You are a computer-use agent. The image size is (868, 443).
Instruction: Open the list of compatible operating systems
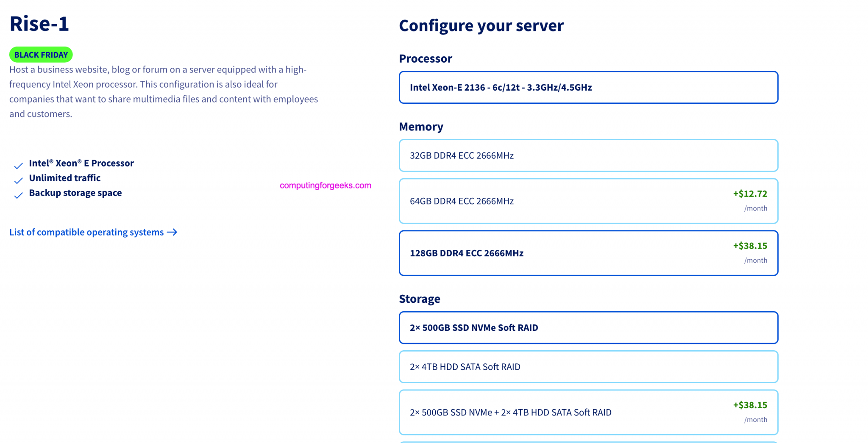[86, 232]
